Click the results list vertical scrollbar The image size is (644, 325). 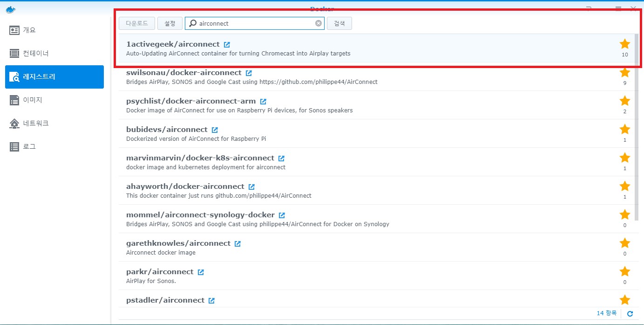637,127
